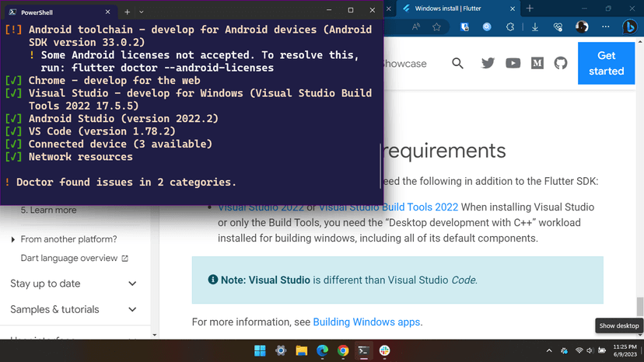Open Flutter's Medium blog icon
The height and width of the screenshot is (362, 644).
[x=537, y=64]
